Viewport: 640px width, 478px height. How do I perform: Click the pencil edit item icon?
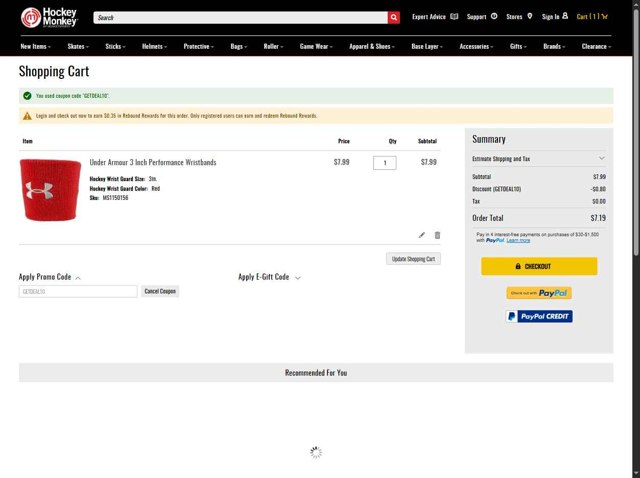(x=422, y=235)
